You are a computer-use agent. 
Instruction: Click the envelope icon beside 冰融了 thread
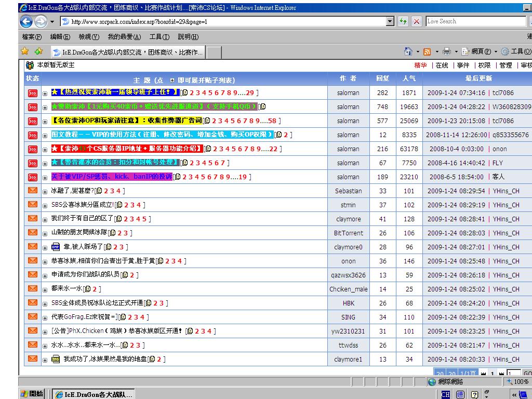[x=32, y=191]
